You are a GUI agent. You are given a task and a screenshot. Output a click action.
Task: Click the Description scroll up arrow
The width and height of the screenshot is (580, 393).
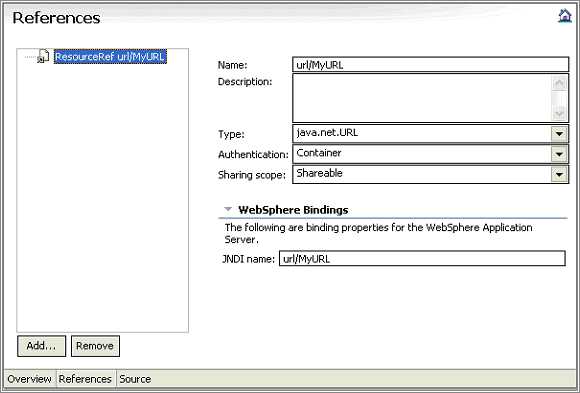coord(559,83)
